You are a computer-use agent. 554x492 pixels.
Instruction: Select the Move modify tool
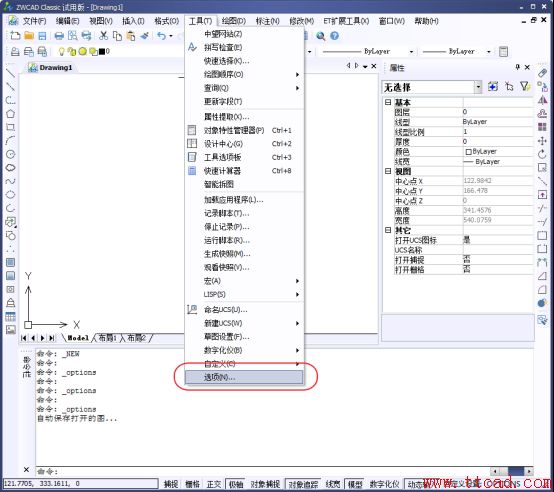tap(542, 141)
